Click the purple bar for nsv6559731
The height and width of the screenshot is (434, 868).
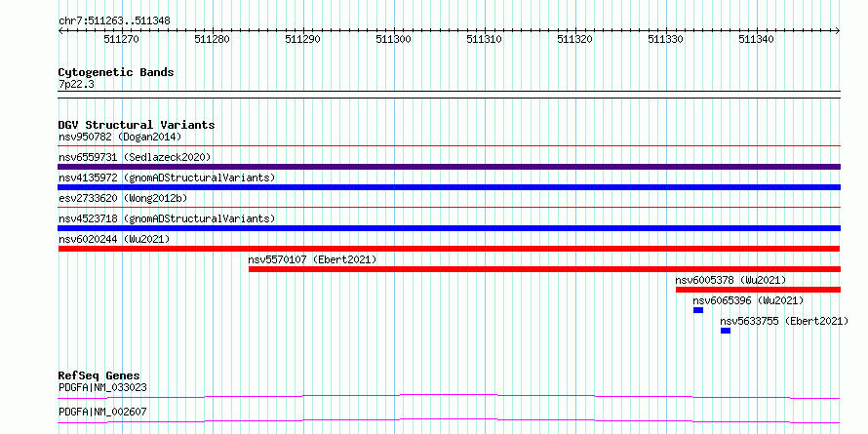[x=450, y=167]
